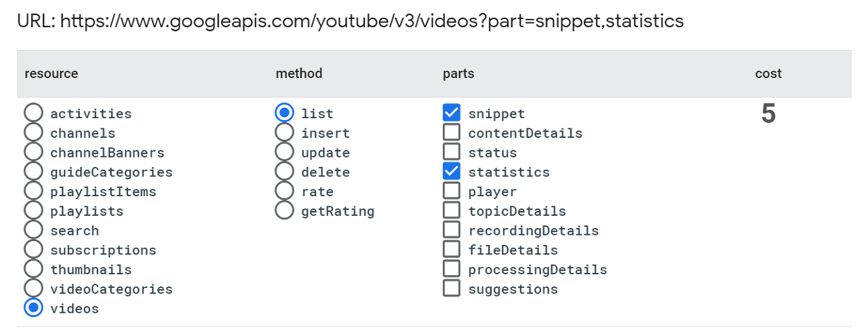The image size is (868, 334).
Task: Select playlistItems radio button
Action: (33, 191)
